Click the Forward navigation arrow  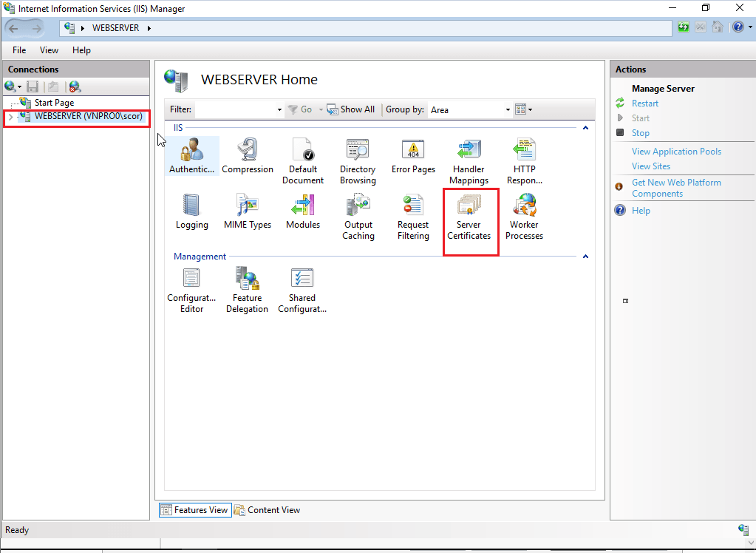pyautogui.click(x=37, y=28)
